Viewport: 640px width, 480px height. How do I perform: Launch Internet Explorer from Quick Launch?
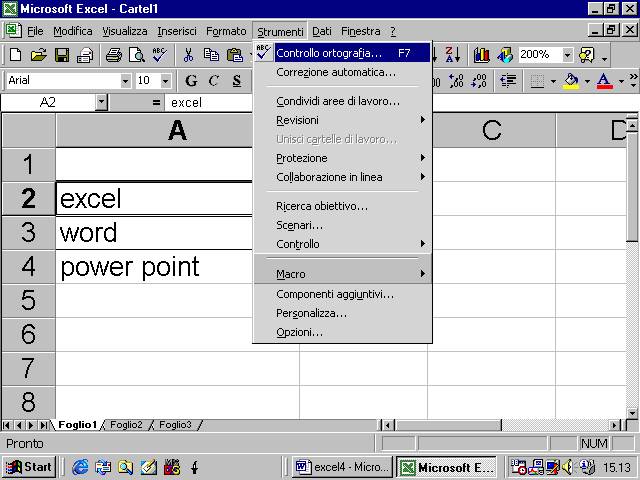pyautogui.click(x=80, y=467)
